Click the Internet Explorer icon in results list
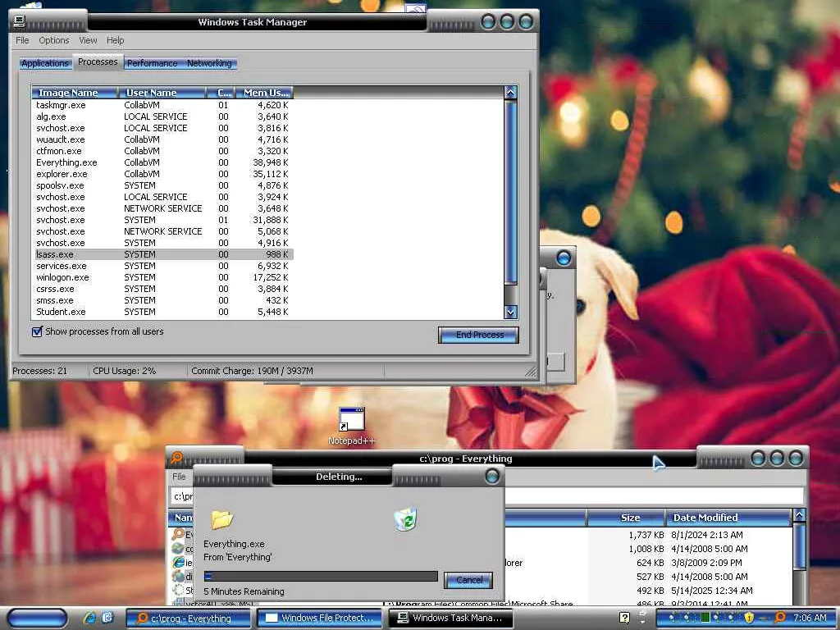This screenshot has width=840, height=630. pyautogui.click(x=178, y=562)
